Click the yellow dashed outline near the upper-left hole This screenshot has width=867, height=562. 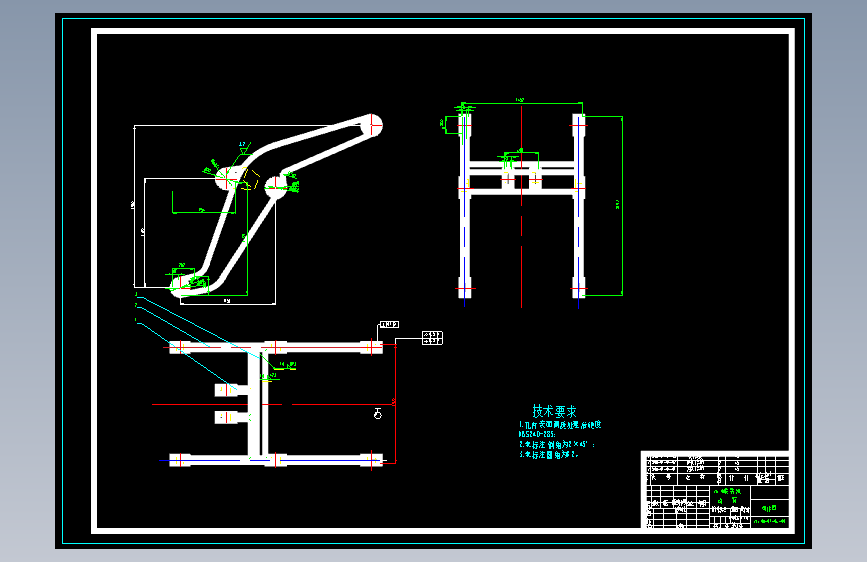[x=249, y=179]
